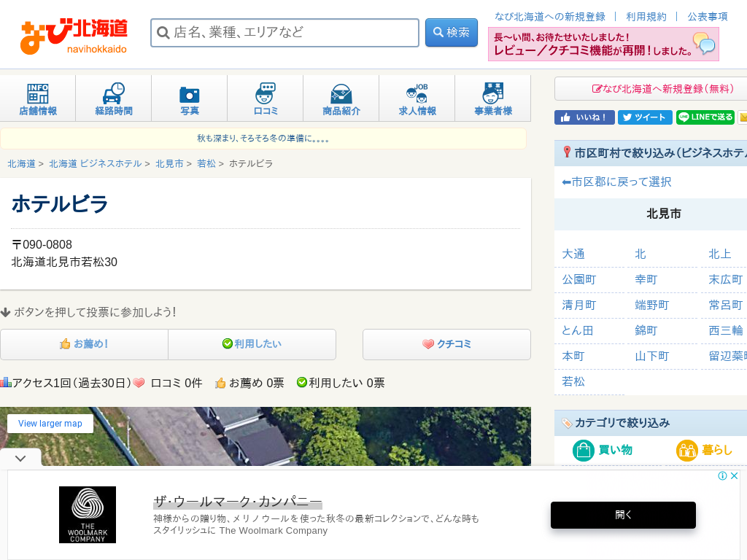Collapse the ad with the chevron-down tab

(20, 459)
